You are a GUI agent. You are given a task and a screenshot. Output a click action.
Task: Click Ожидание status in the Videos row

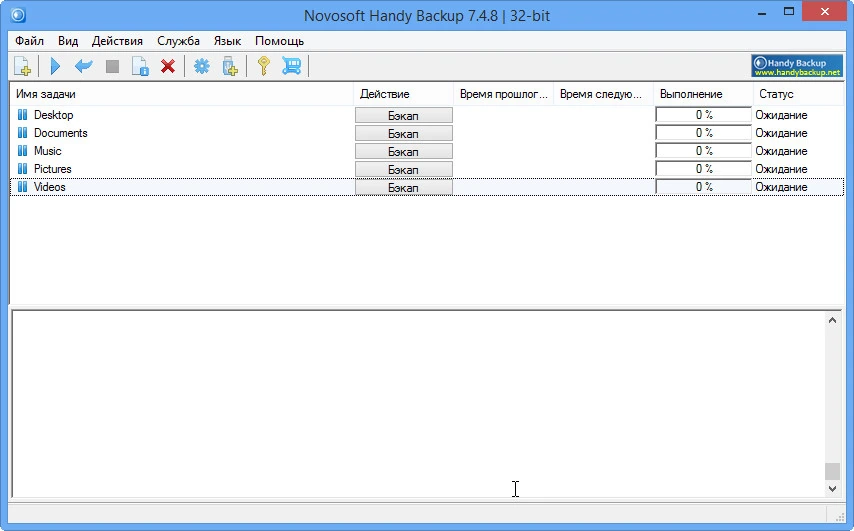[781, 187]
